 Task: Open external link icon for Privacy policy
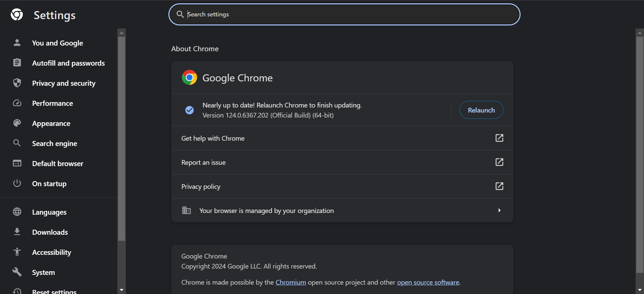pyautogui.click(x=499, y=186)
